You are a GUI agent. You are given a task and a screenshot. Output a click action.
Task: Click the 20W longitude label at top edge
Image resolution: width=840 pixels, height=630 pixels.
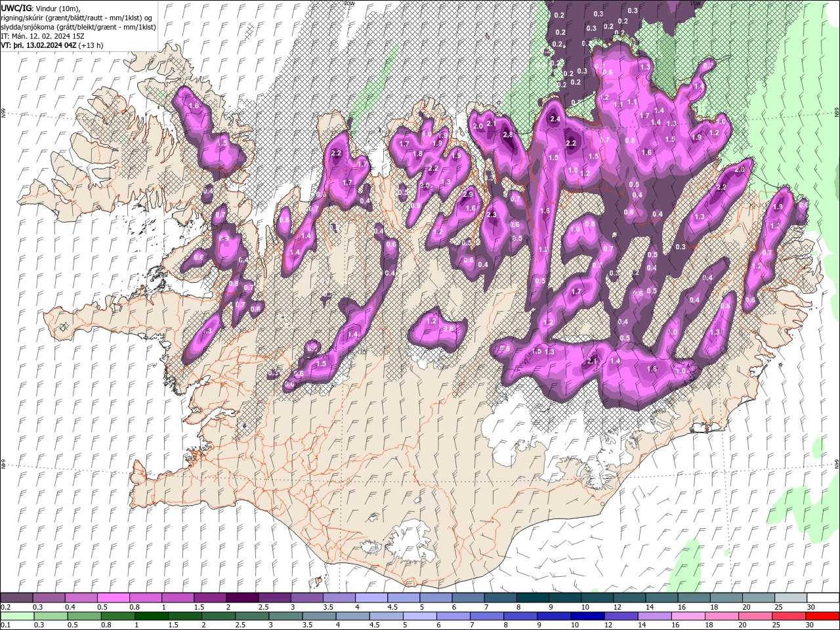click(x=350, y=3)
